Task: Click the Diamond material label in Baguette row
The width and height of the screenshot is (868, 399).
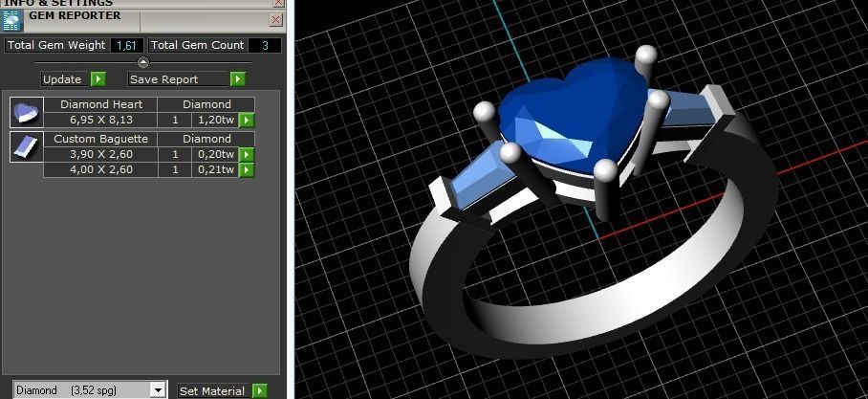Action: [x=206, y=139]
